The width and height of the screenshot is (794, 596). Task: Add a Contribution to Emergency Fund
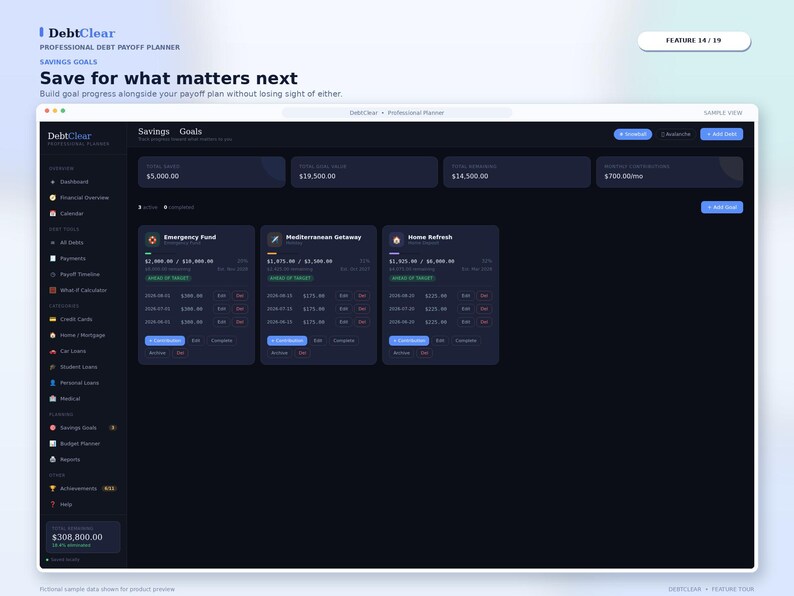pyautogui.click(x=165, y=341)
